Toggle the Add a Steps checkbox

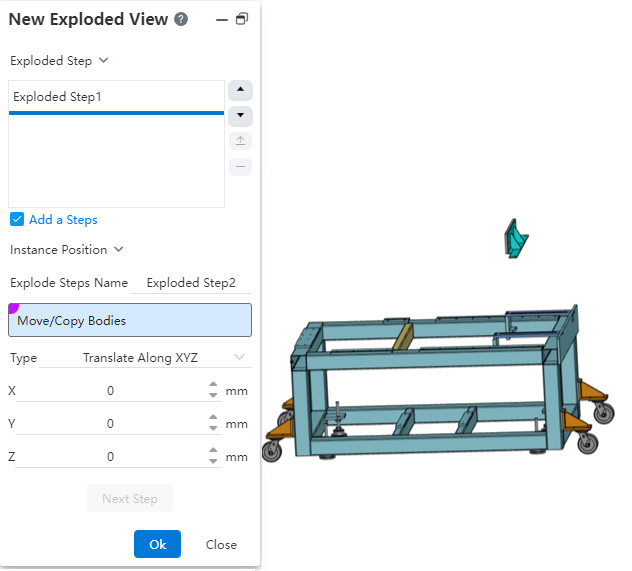point(17,220)
